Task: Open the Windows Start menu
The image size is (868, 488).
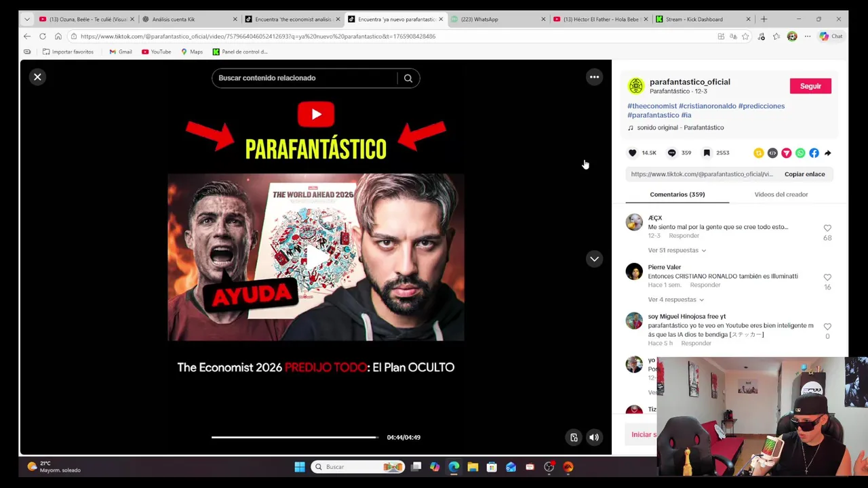Action: click(x=300, y=467)
